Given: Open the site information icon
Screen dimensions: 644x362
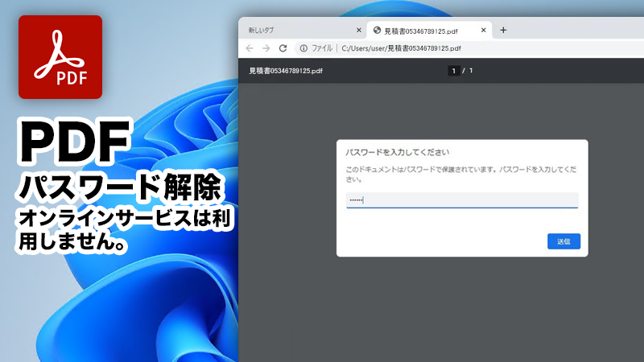Looking at the screenshot, I should [303, 48].
